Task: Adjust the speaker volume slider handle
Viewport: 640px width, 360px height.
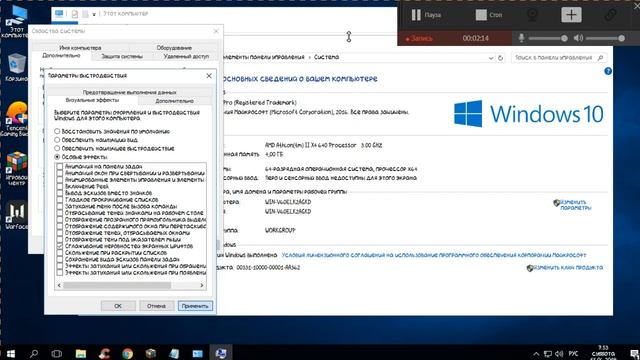Action: tap(621, 38)
